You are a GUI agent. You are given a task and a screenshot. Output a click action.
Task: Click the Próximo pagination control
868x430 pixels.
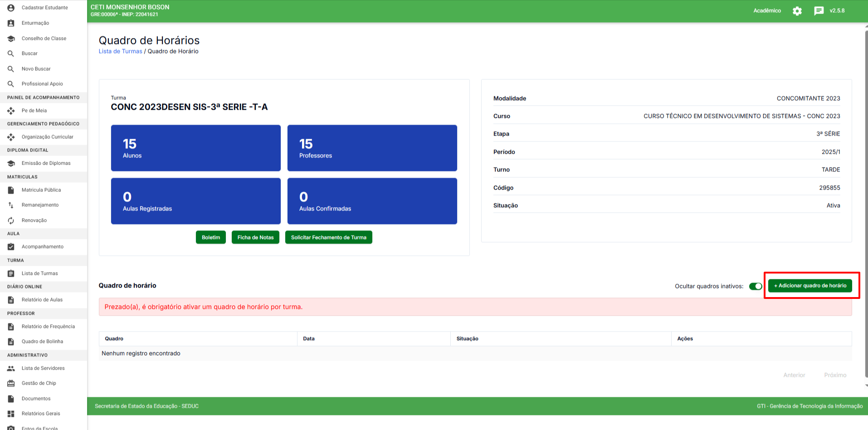(835, 375)
